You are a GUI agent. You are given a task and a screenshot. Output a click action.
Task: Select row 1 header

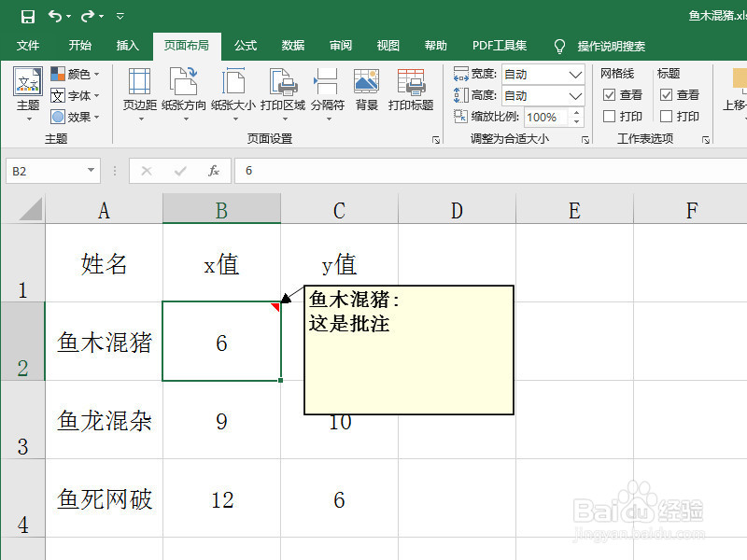(x=22, y=262)
